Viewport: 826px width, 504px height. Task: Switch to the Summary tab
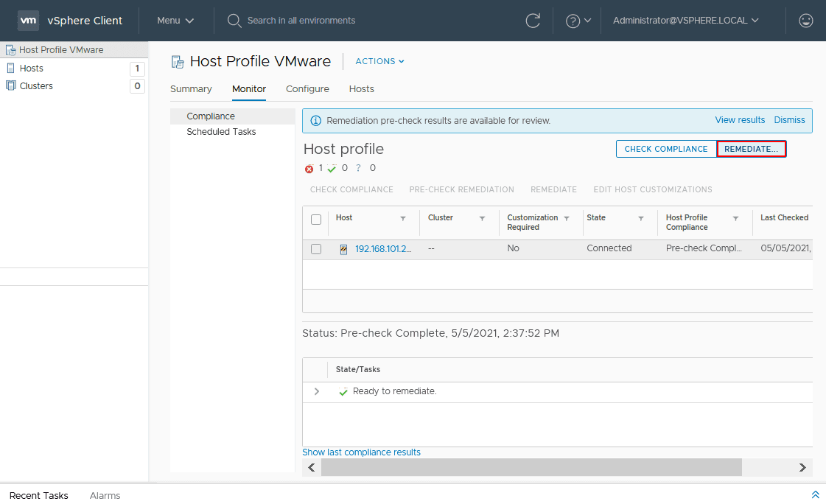(x=191, y=89)
